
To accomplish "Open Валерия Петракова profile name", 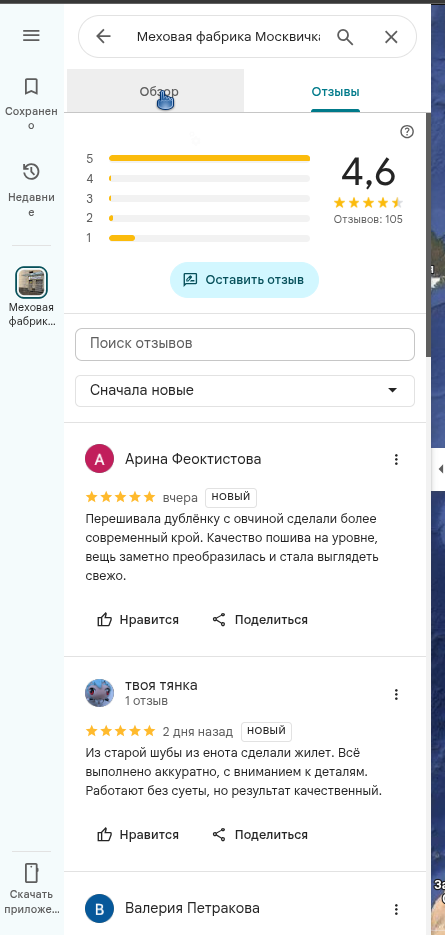I will (192, 908).
